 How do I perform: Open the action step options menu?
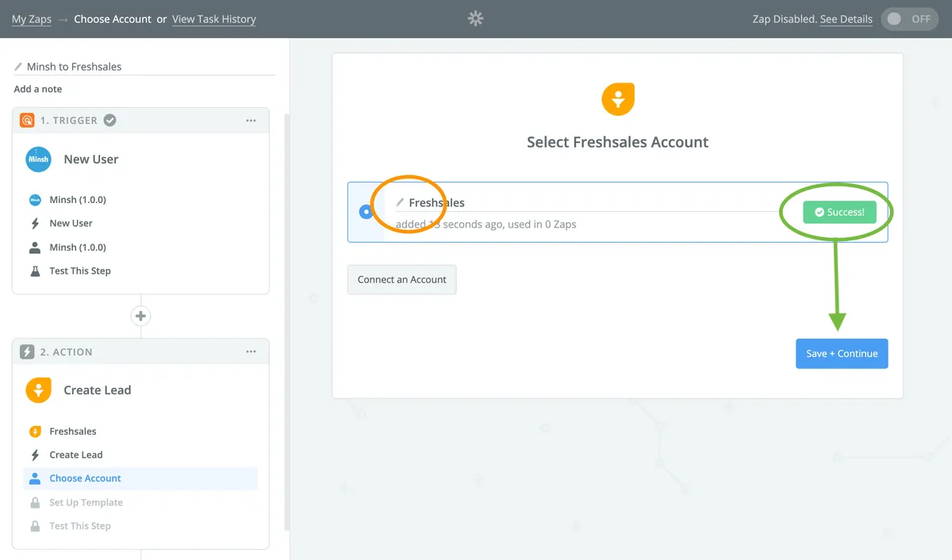251,351
